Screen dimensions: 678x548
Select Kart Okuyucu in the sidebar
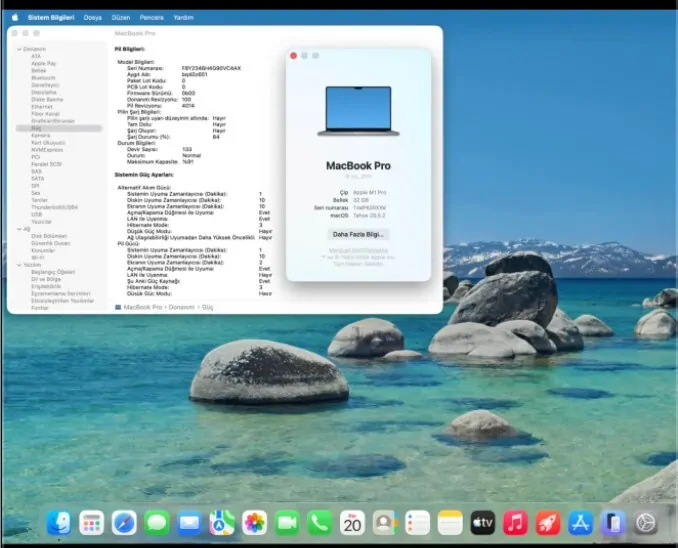coord(48,143)
